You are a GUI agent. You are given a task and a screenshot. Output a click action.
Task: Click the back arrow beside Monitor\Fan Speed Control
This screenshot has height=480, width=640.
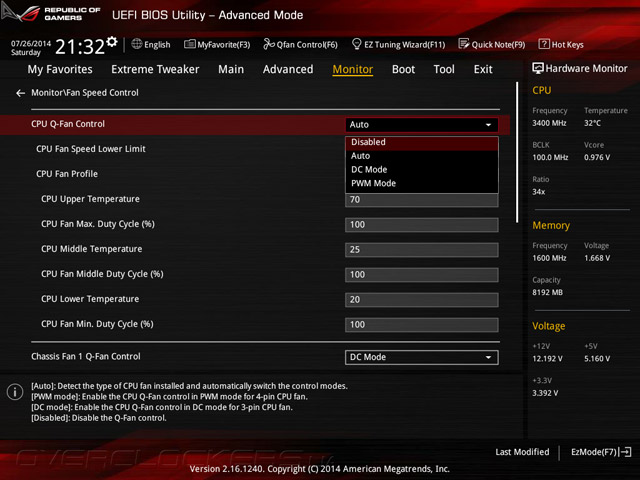coord(20,93)
